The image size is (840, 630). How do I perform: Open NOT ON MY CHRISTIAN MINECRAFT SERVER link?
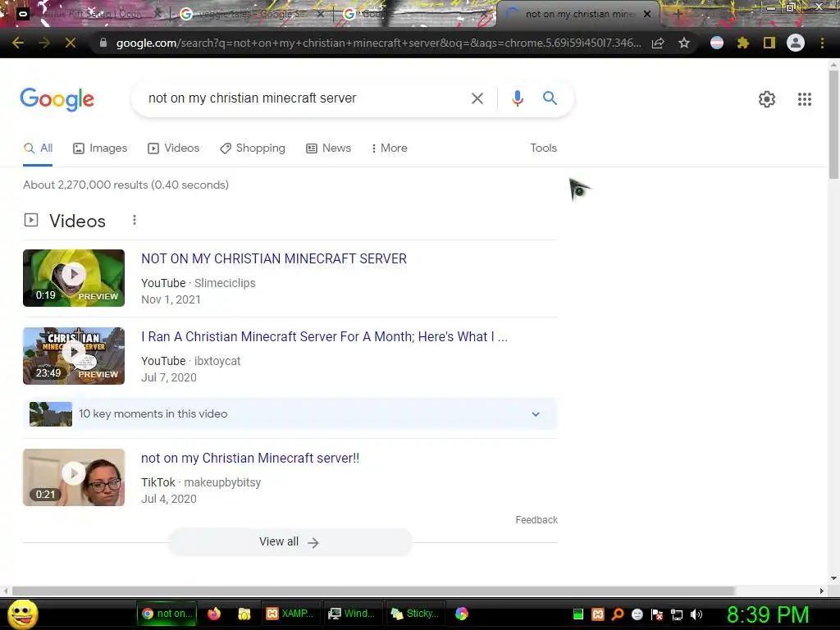pos(274,258)
